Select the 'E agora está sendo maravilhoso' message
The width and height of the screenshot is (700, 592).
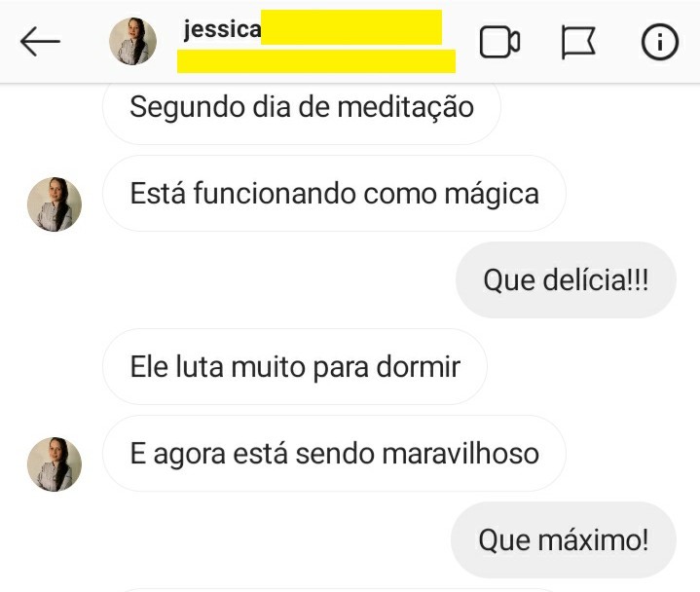334,453
